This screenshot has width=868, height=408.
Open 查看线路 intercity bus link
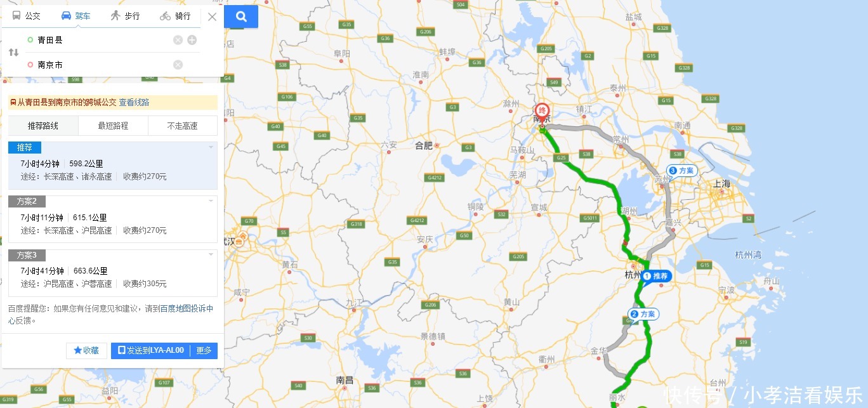click(x=134, y=102)
